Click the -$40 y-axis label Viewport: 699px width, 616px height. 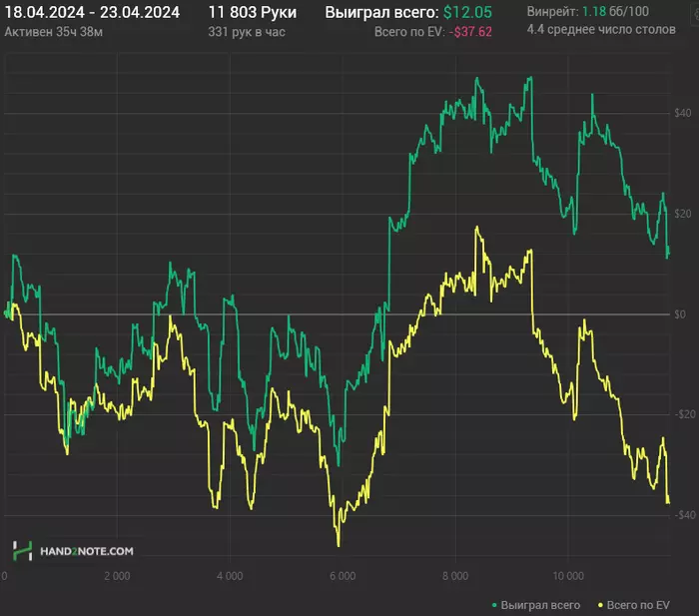[x=685, y=515]
